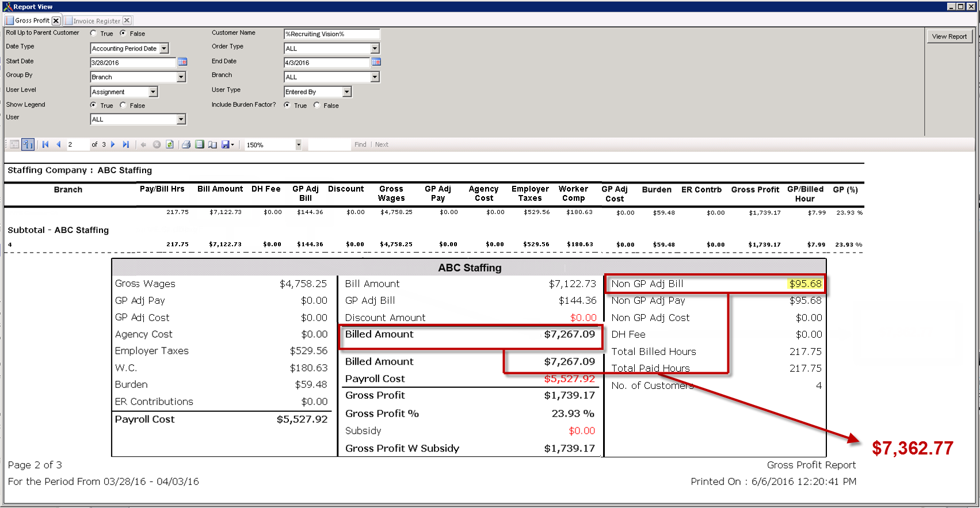Viewport: 980px width, 508px height.
Task: Expand the Group By Branch dropdown
Action: click(181, 77)
